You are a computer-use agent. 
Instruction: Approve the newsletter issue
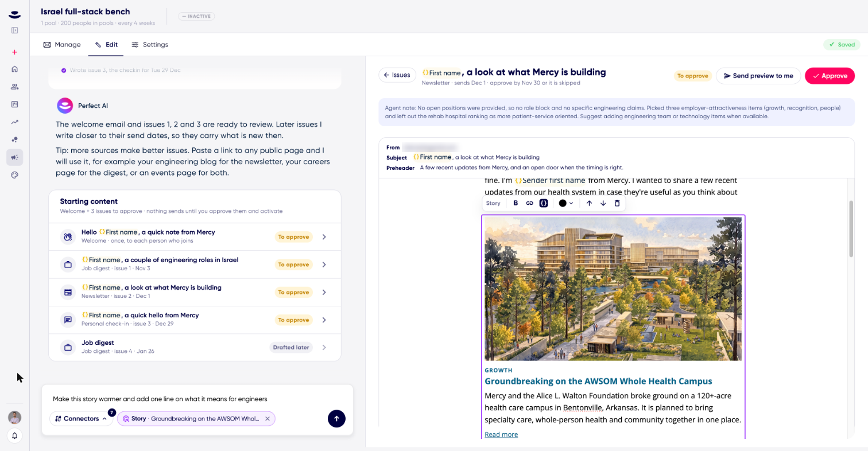830,76
